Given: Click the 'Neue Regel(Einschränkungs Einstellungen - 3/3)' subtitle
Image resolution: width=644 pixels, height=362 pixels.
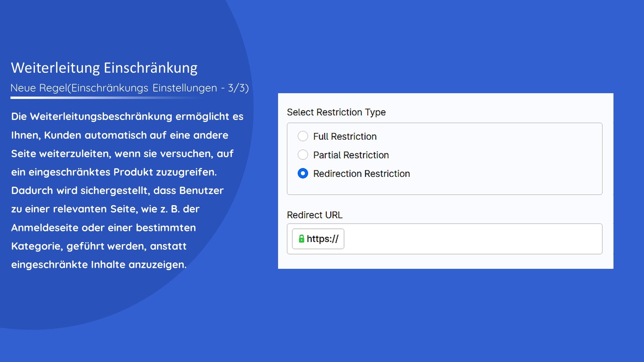Looking at the screenshot, I should pyautogui.click(x=129, y=88).
